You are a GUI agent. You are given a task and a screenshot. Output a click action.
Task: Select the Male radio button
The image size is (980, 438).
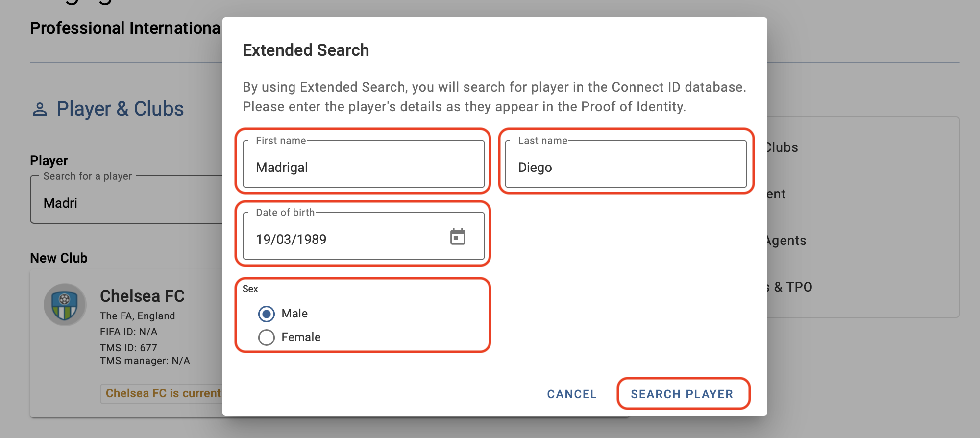pos(267,314)
